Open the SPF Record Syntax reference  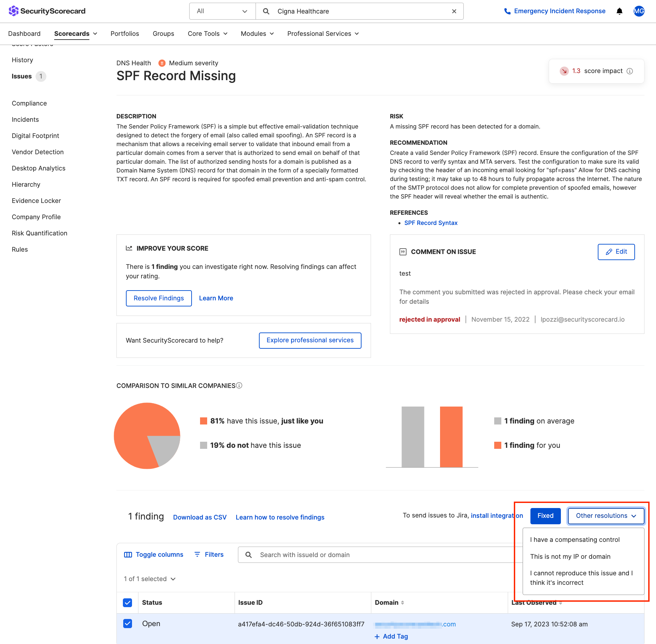[431, 223]
